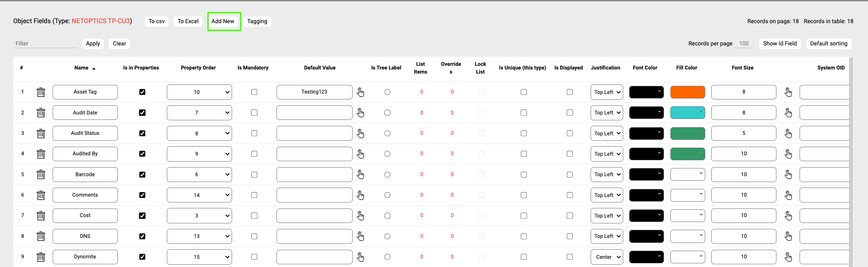Click the trash icon for Comments row
Viewport: 868px width, 267px height.
click(41, 195)
